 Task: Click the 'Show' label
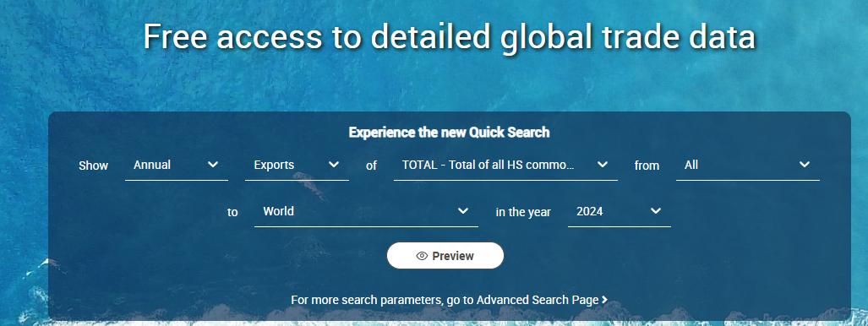point(94,166)
